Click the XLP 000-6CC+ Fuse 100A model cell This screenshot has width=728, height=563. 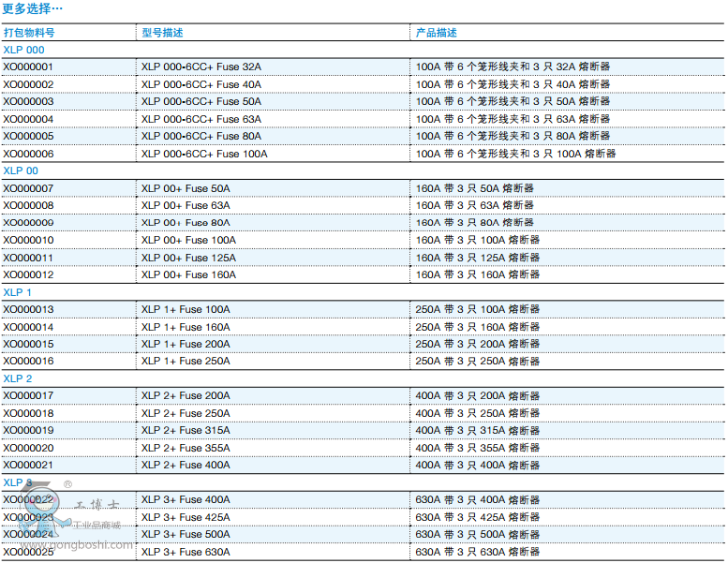click(x=204, y=154)
